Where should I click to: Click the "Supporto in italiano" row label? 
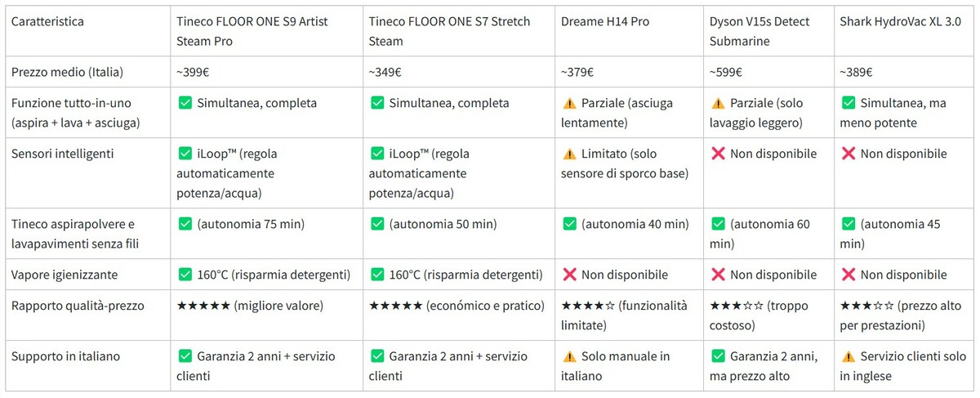coord(65,356)
